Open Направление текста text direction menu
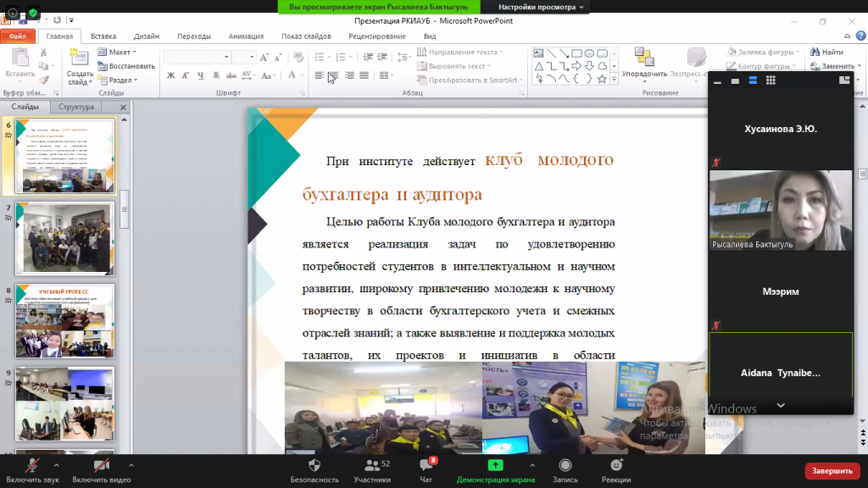 coord(460,52)
